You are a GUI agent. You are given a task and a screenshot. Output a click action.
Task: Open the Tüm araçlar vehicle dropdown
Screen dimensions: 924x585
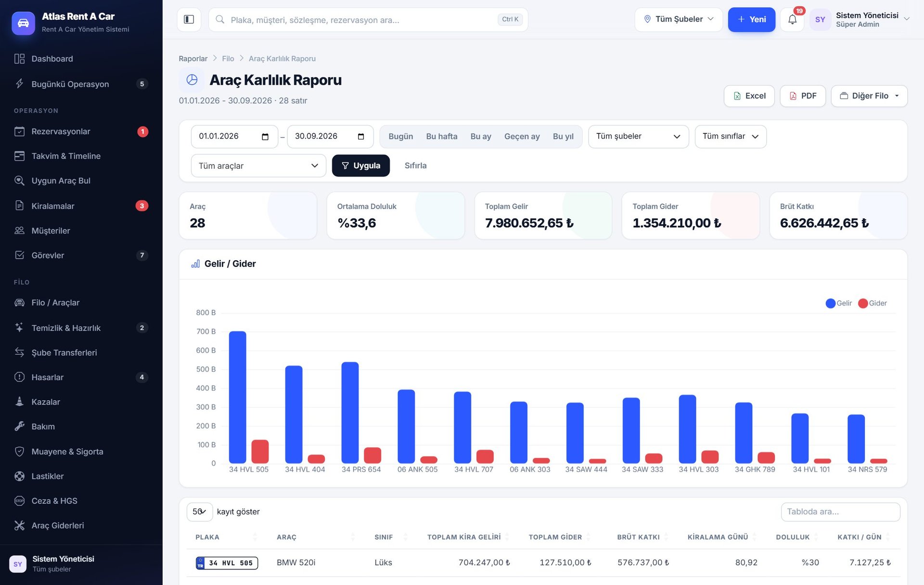click(x=258, y=165)
